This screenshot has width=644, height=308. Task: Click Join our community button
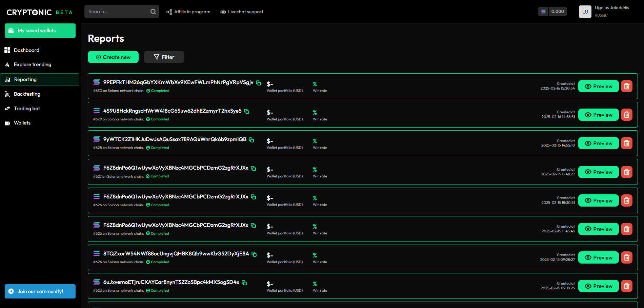(x=40, y=291)
